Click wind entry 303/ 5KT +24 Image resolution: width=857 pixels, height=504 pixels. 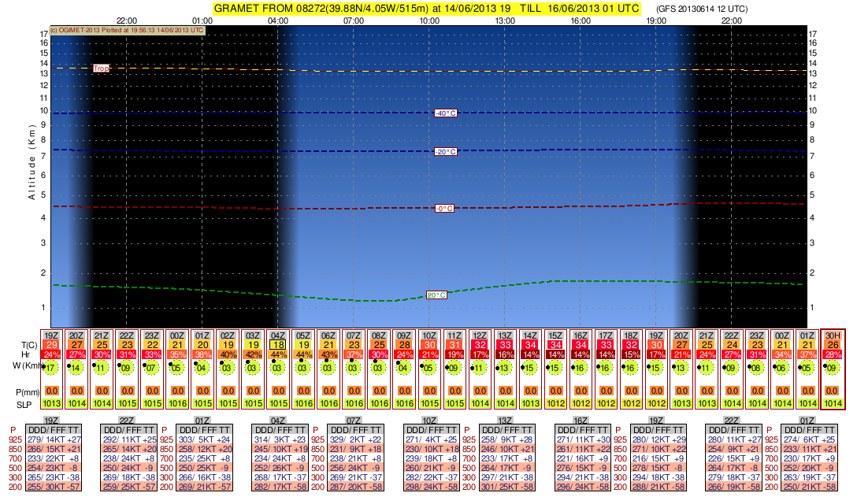point(205,439)
